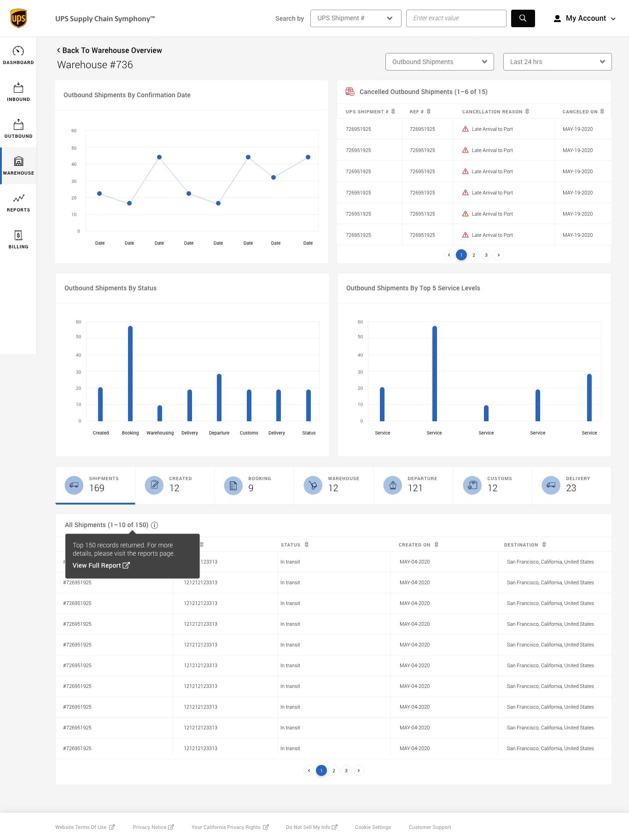Select the Warehouse sidebar item
The width and height of the screenshot is (629, 840).
(x=18, y=166)
